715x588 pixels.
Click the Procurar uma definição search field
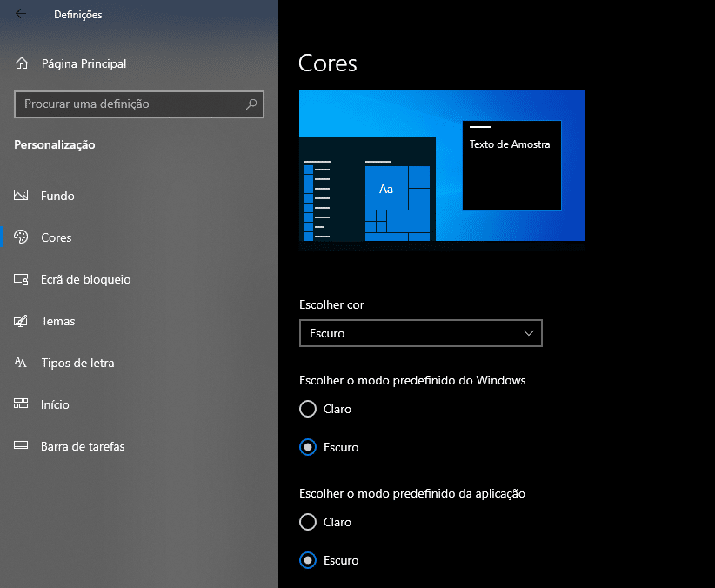click(139, 104)
